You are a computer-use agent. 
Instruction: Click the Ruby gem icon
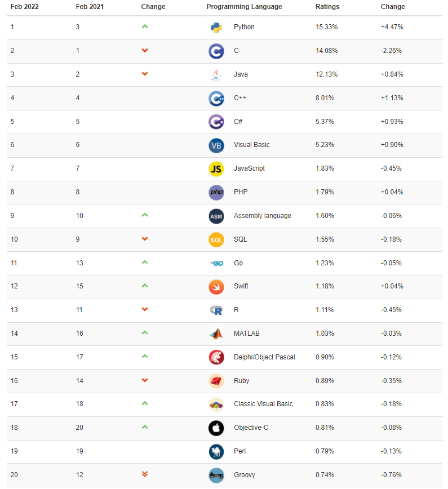(x=216, y=381)
